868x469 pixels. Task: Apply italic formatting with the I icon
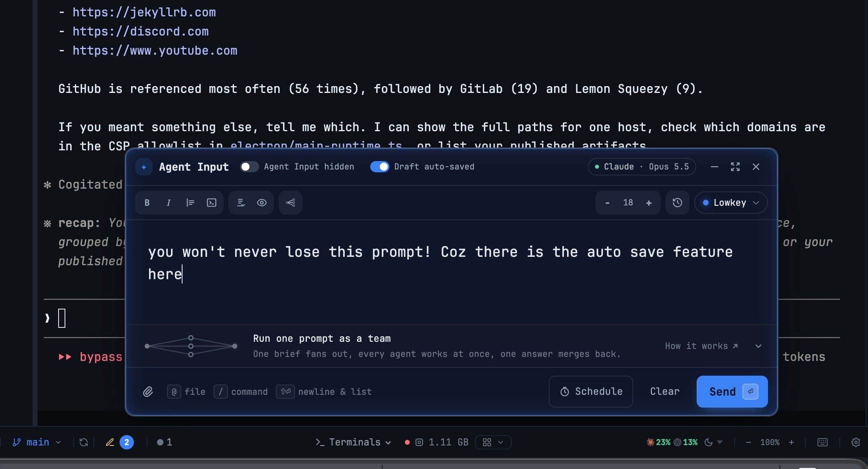[168, 203]
